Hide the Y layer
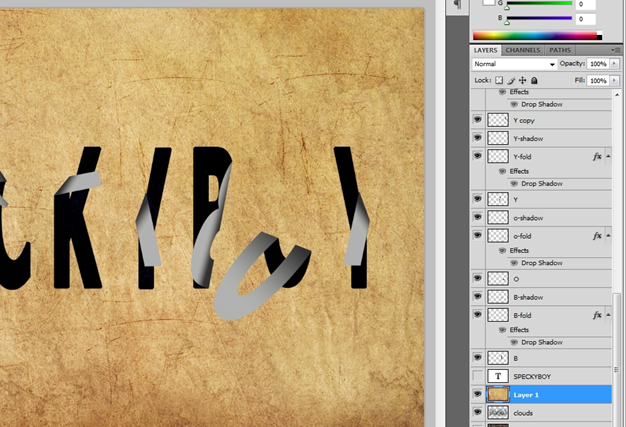Viewport: 626px width, 427px height. (x=477, y=199)
